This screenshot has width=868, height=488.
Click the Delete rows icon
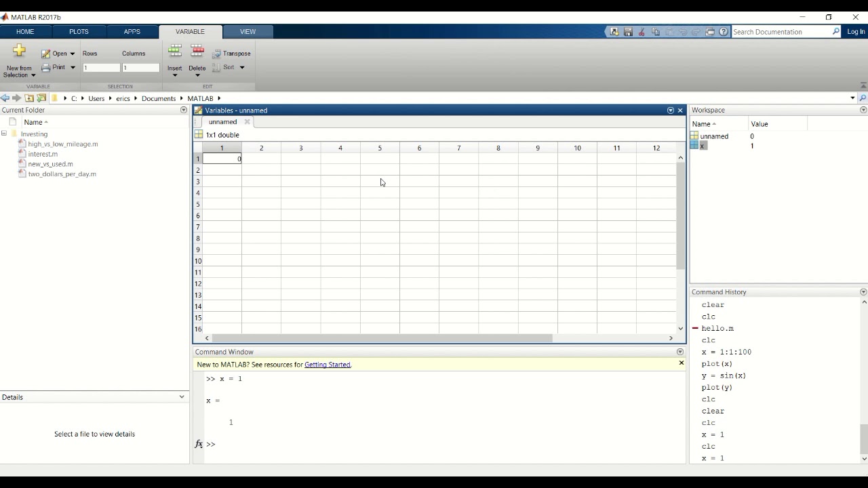pyautogui.click(x=197, y=51)
